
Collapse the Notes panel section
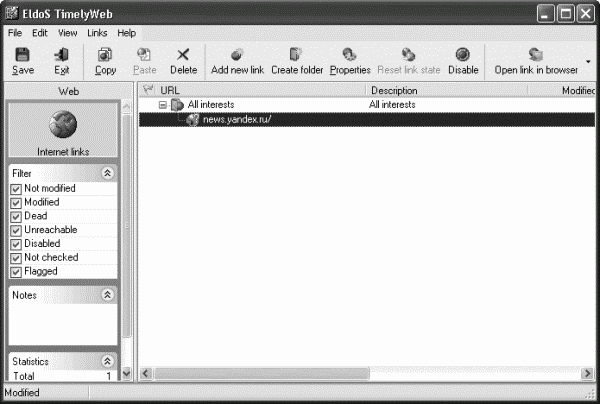click(x=108, y=295)
